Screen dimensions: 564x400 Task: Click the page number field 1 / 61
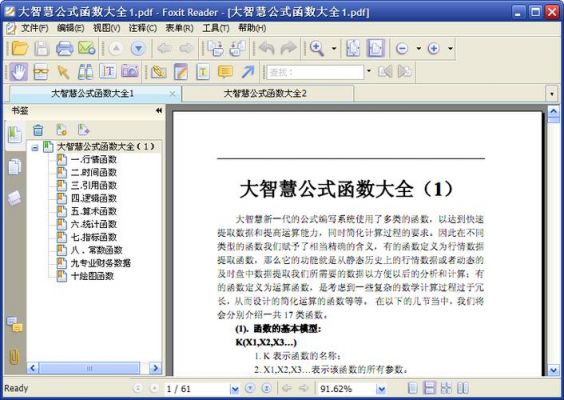click(197, 389)
